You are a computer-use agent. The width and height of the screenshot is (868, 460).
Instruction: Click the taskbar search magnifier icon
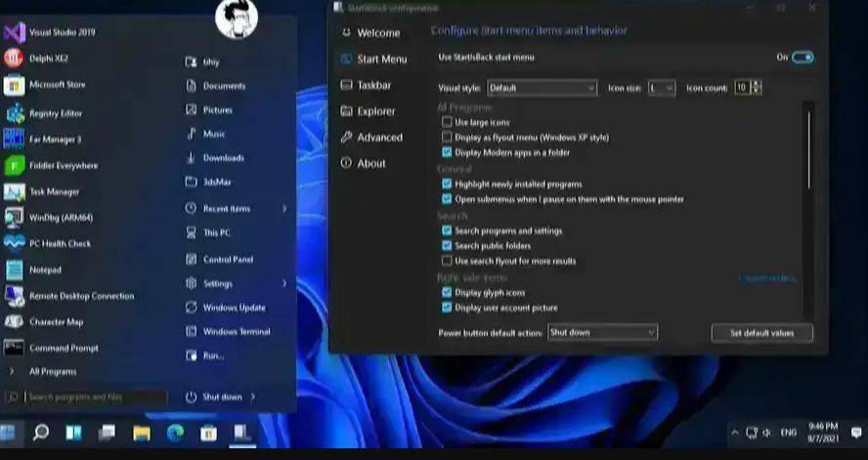click(41, 433)
